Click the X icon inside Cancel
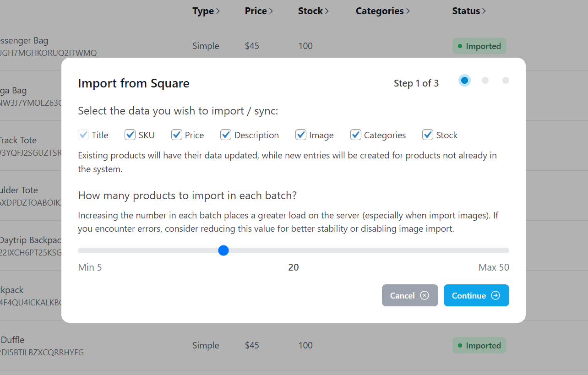 click(x=425, y=295)
